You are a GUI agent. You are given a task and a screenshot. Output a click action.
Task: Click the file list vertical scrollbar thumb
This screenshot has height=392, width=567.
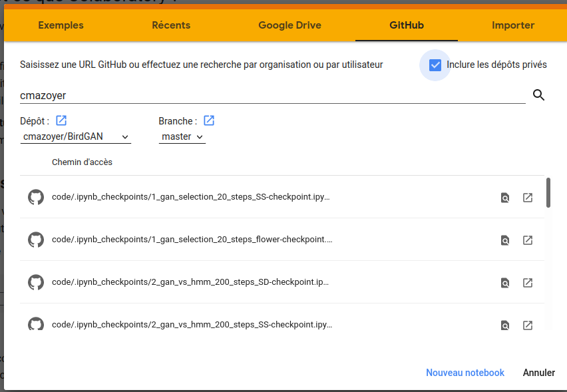pyautogui.click(x=548, y=193)
